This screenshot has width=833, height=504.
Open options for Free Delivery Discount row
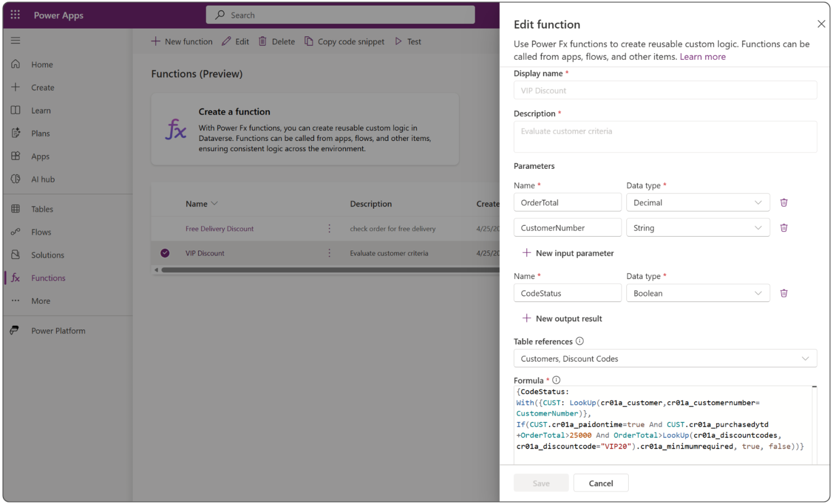329,228
